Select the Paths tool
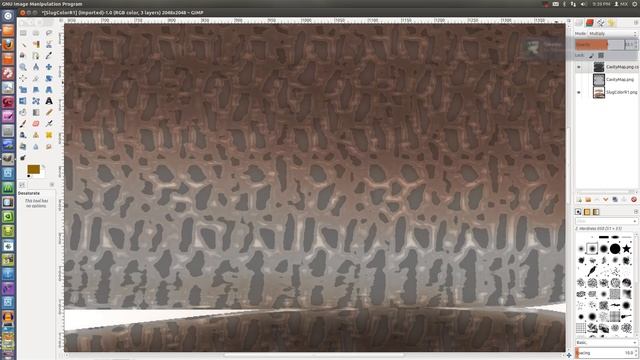The image size is (640, 360). (36, 56)
